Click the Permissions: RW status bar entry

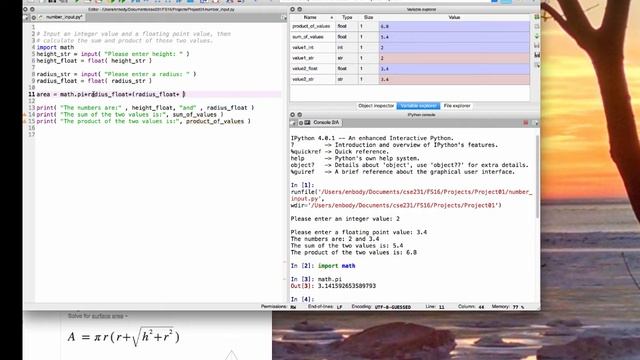[x=279, y=307]
